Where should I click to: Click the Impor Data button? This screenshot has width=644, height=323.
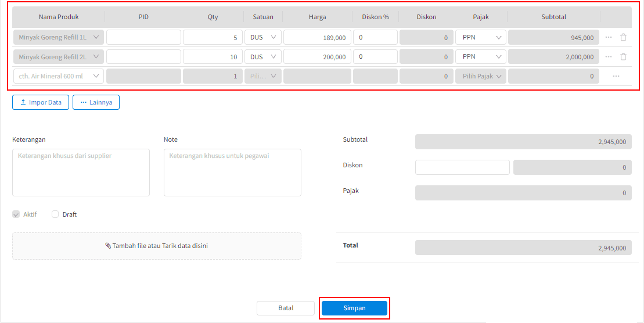41,102
